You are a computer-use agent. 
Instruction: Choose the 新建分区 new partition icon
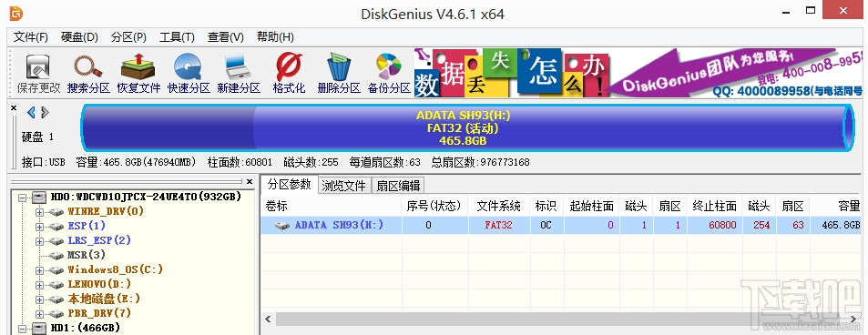[x=239, y=74]
